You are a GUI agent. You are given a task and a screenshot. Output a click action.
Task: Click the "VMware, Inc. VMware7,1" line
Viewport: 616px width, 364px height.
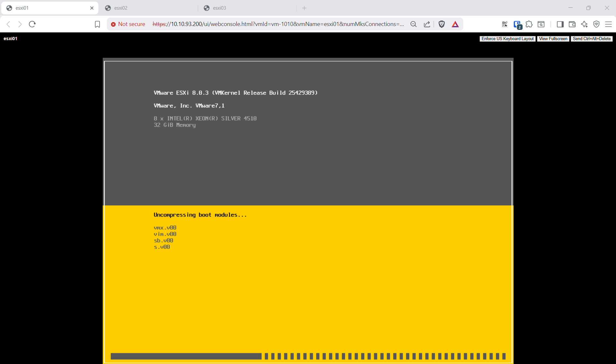pos(189,106)
